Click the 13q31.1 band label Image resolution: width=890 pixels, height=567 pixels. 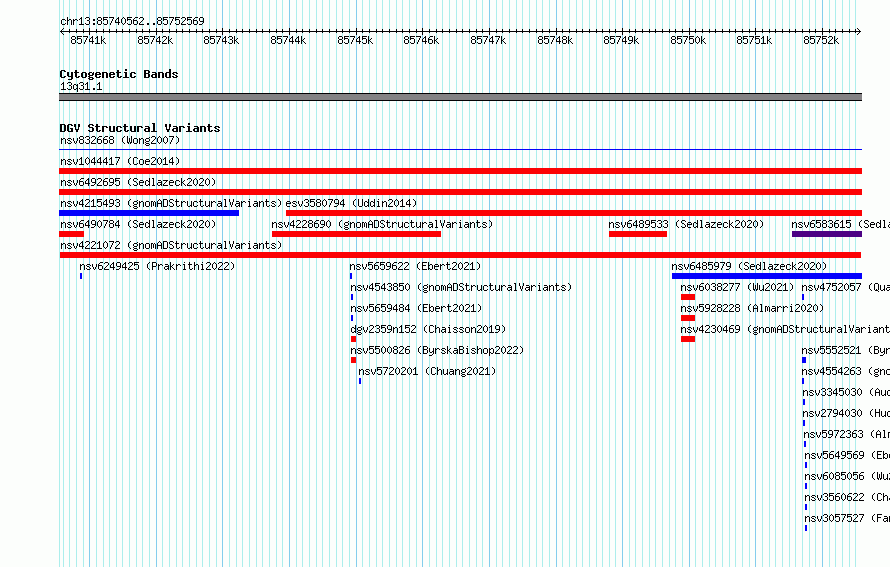click(x=81, y=86)
